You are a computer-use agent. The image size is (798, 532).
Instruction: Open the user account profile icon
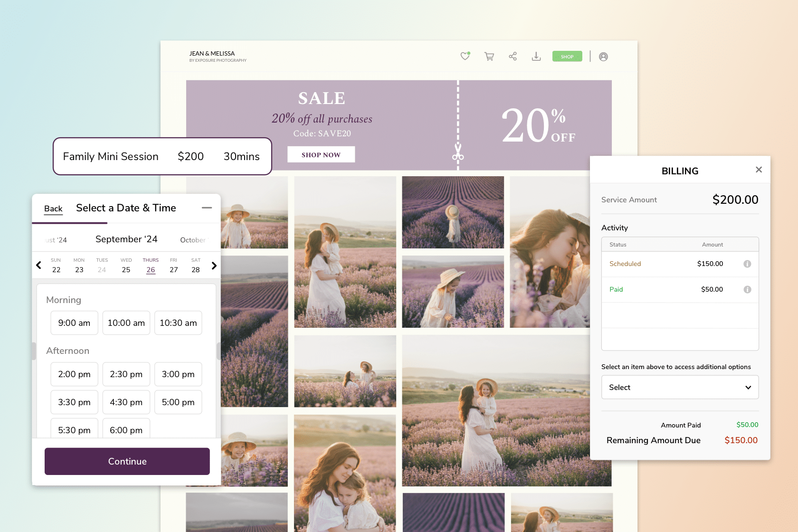pos(603,57)
